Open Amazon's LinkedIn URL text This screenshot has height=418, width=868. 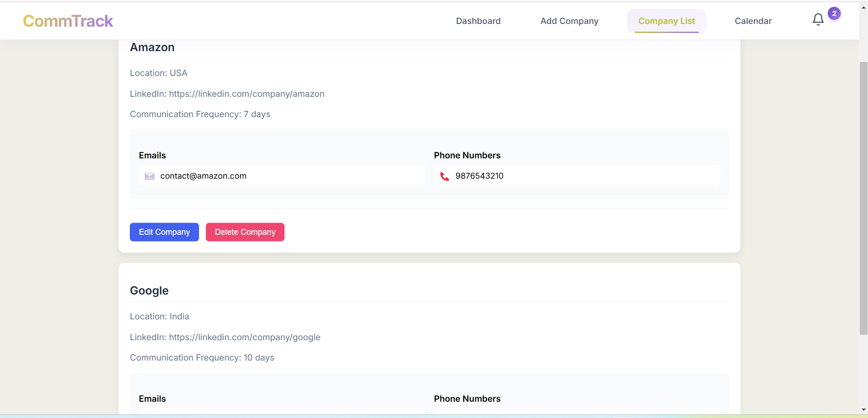click(247, 94)
